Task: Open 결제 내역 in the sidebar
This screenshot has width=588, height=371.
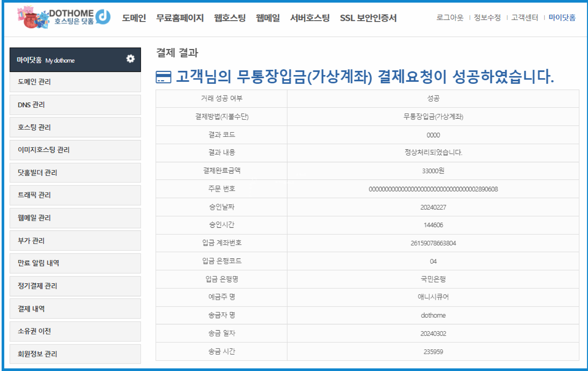Action: [75, 309]
